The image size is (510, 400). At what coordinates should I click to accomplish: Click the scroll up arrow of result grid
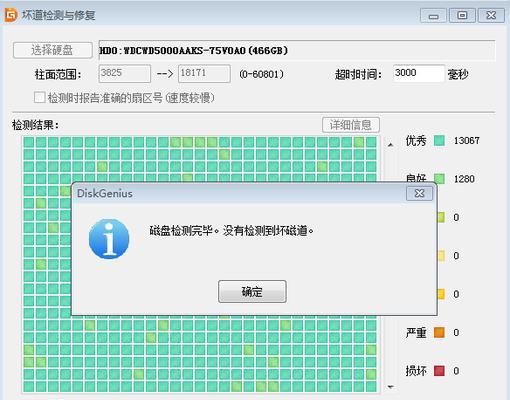coord(390,145)
